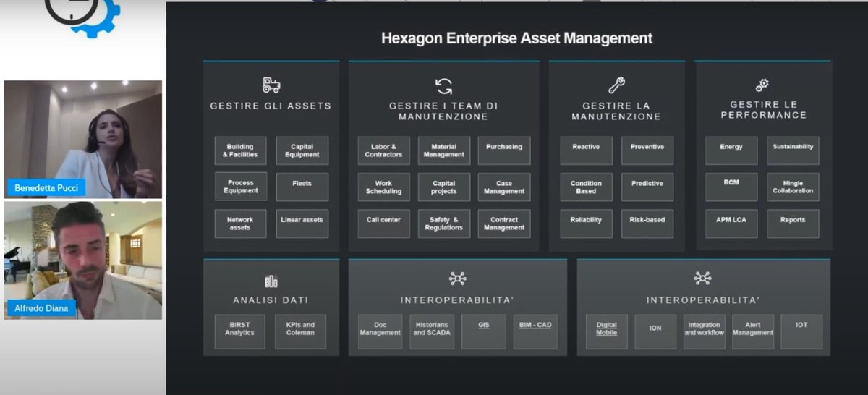The width and height of the screenshot is (868, 395).
Task: Click the bar chart icon above Analisi Dati
Action: point(271,281)
